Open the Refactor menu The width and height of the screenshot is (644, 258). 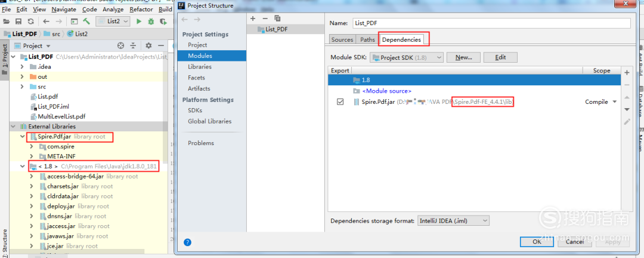point(141,9)
